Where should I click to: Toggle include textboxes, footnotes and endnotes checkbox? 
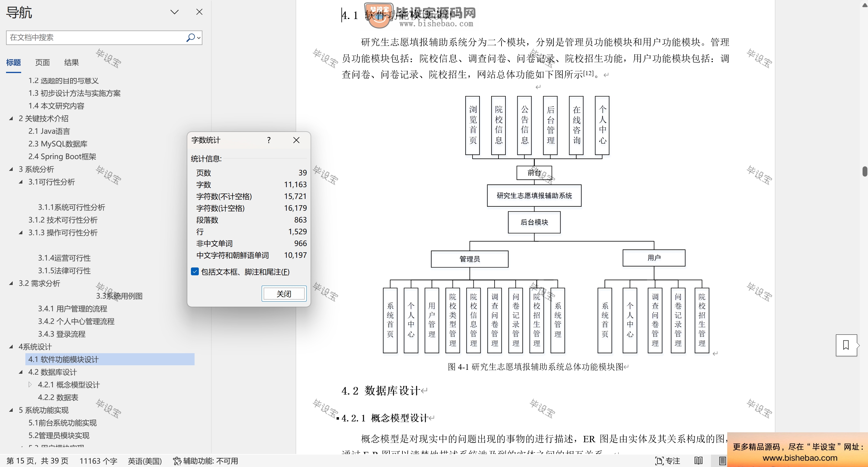[x=195, y=271]
